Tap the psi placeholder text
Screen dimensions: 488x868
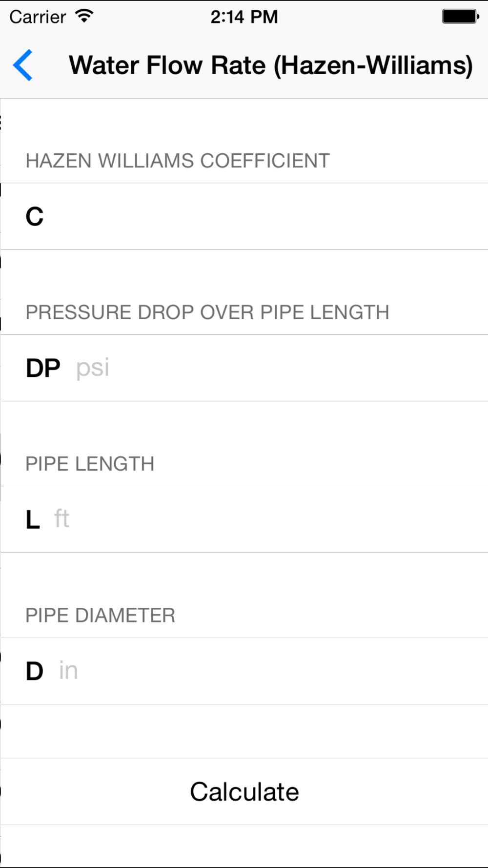[x=93, y=368]
